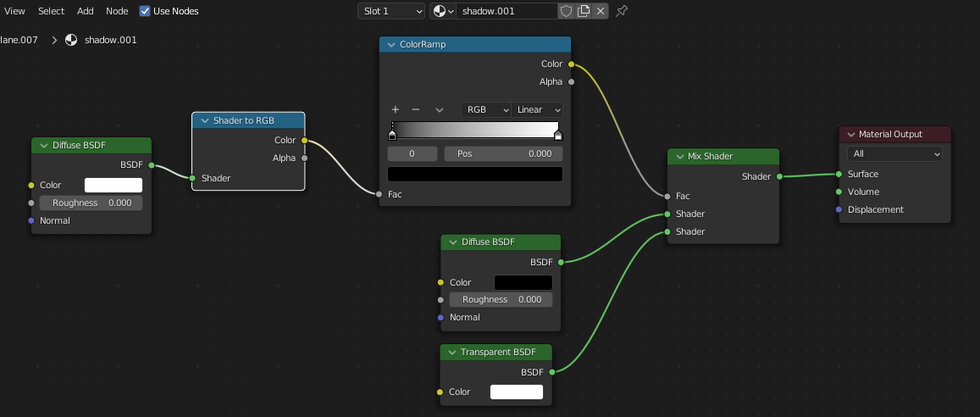Viewport: 980px width, 417px height.
Task: Click the shadow.001 breadcrumb material icon
Action: [71, 40]
